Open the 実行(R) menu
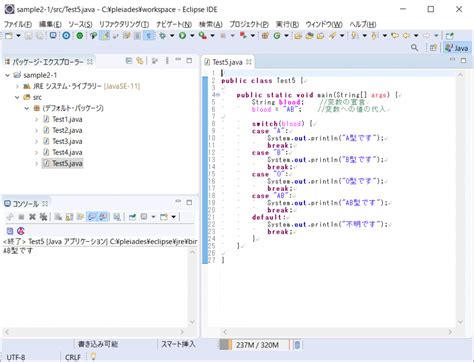 pos(287,24)
